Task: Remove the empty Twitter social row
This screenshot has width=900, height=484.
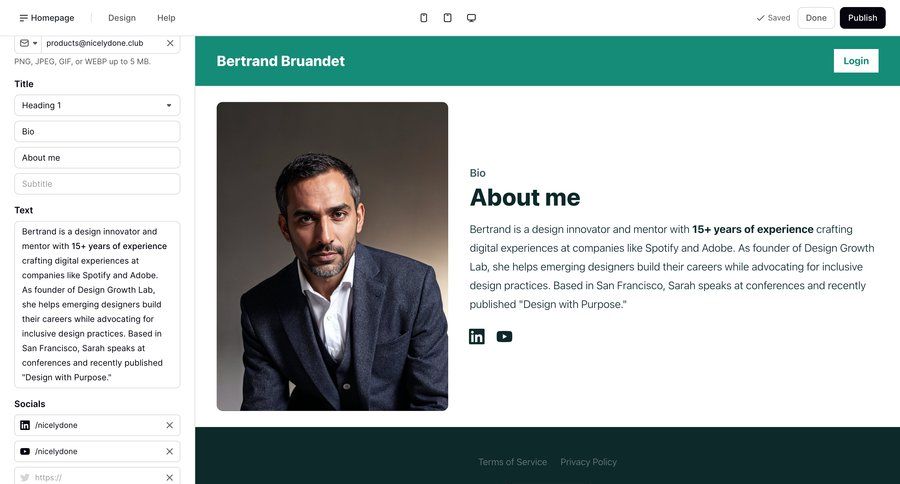Action: pyautogui.click(x=170, y=477)
